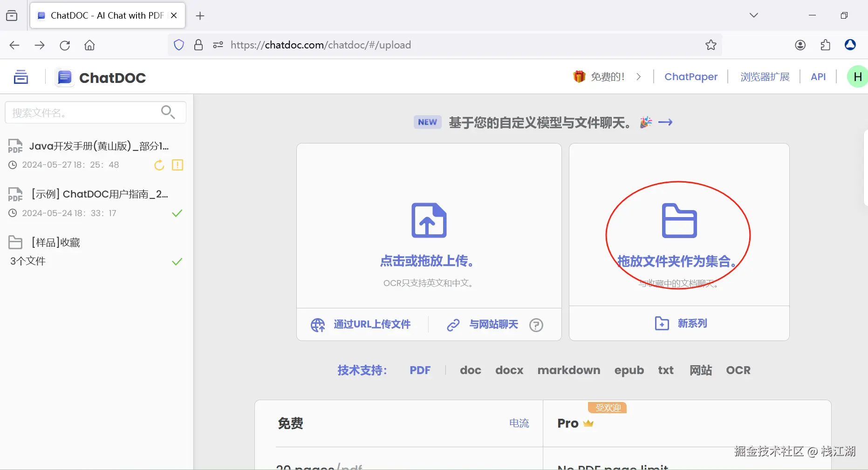Click the '3个文件' collection count

(28, 261)
